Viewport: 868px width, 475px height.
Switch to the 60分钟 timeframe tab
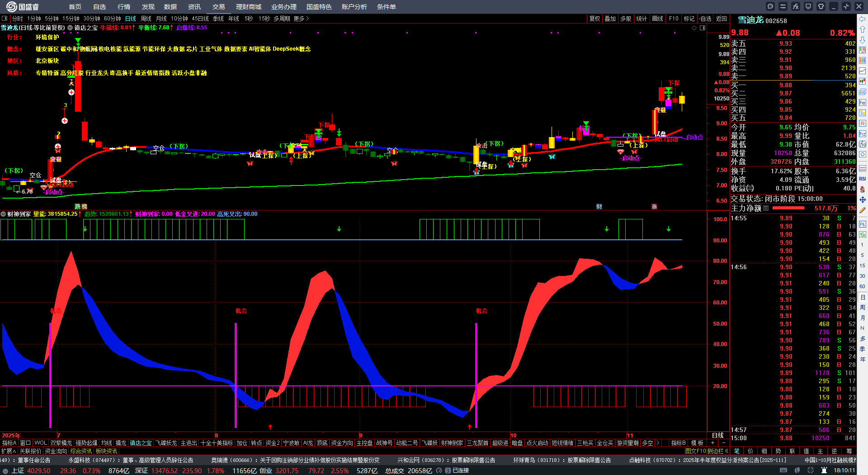(x=113, y=19)
